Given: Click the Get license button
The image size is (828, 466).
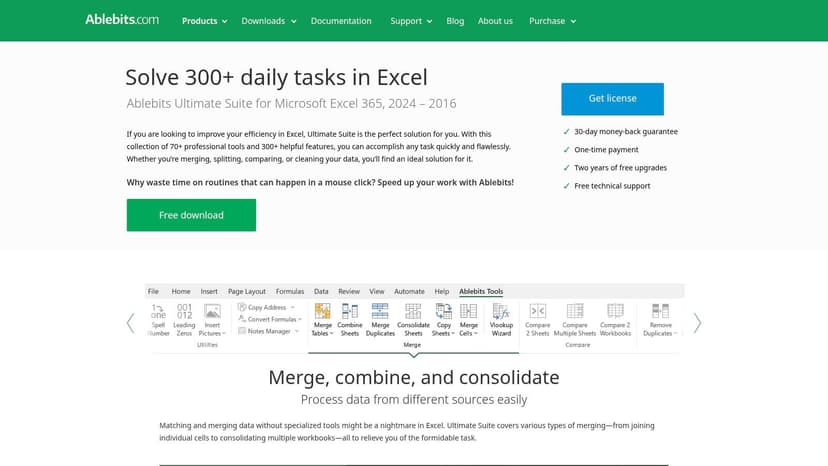Looking at the screenshot, I should click(x=613, y=99).
